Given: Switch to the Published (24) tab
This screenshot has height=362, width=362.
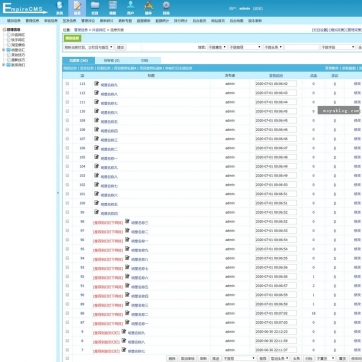Looking at the screenshot, I should (x=79, y=61).
